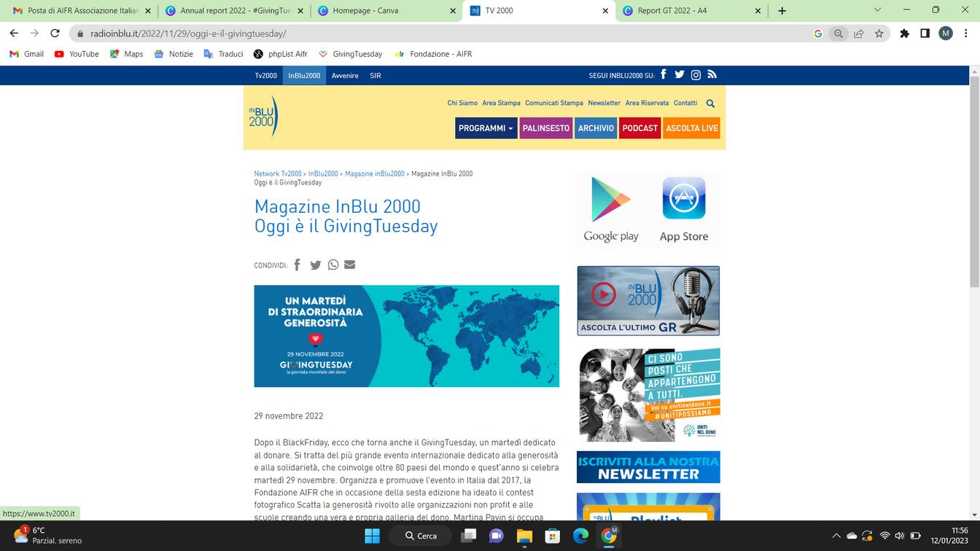Select Tv2000 in the top network bar
This screenshot has height=551, width=980.
266,76
